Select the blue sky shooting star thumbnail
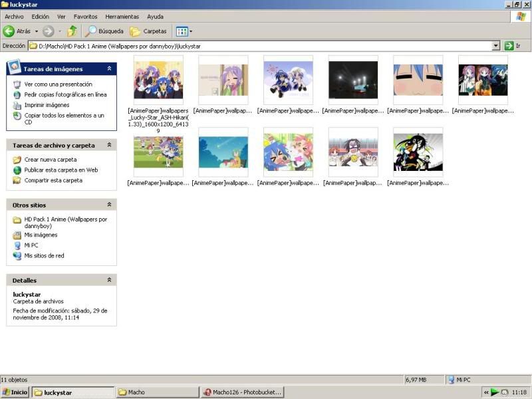Viewport: 532px width, 399px height. tap(223, 152)
